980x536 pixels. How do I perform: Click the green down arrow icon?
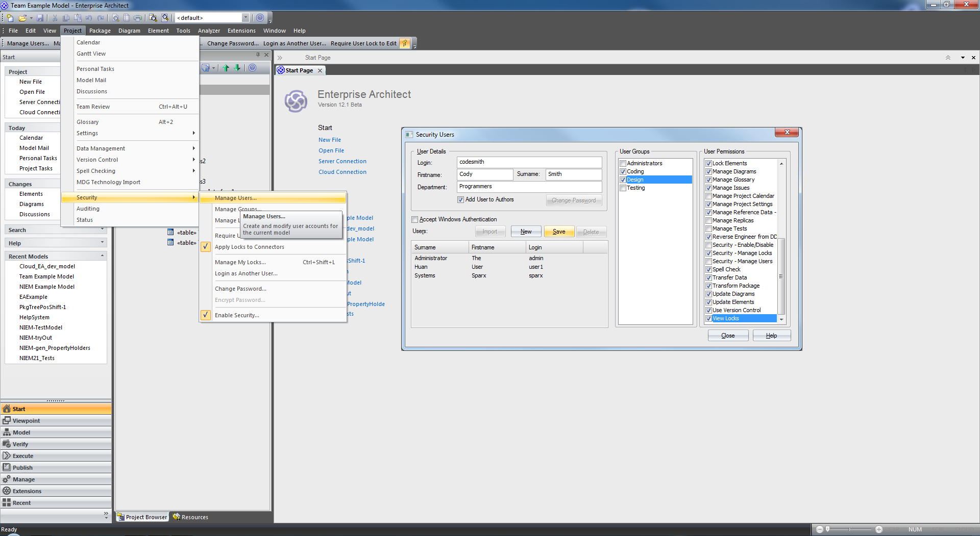[x=237, y=68]
